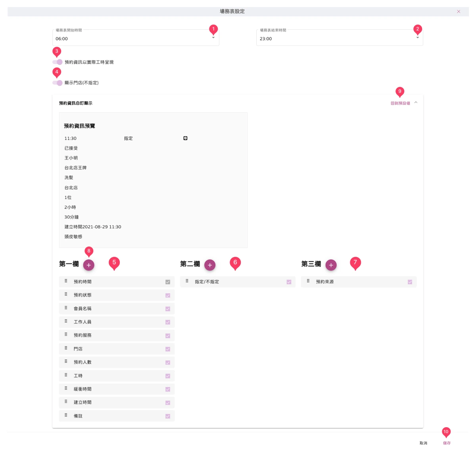Screen dimensions: 476x457
Task: Open 場務表開始時間 dropdown
Action: click(x=136, y=38)
